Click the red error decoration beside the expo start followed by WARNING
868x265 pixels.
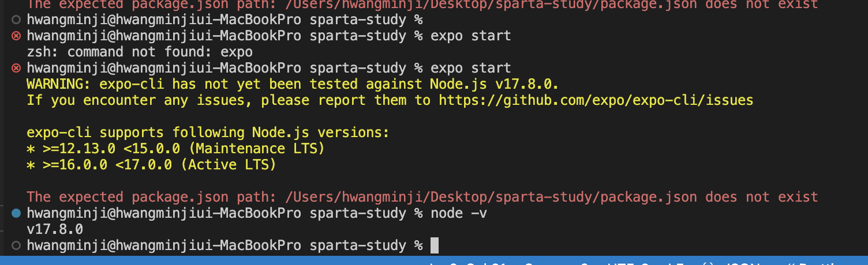point(16,68)
